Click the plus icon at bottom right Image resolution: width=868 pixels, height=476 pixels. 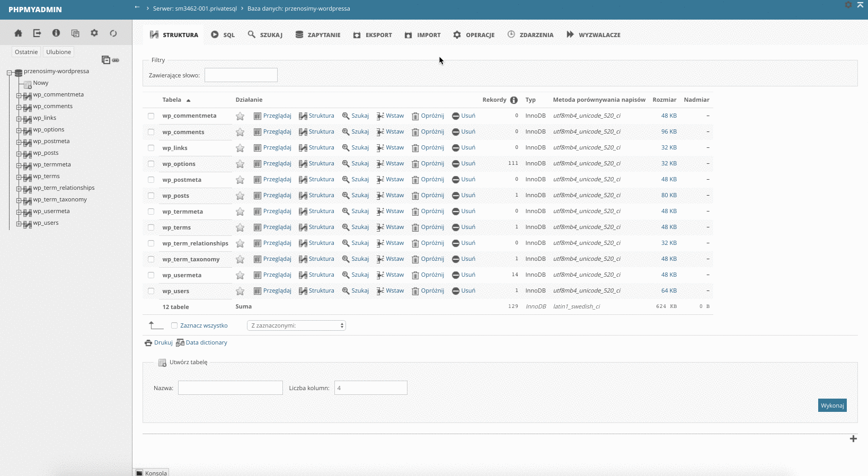853,438
